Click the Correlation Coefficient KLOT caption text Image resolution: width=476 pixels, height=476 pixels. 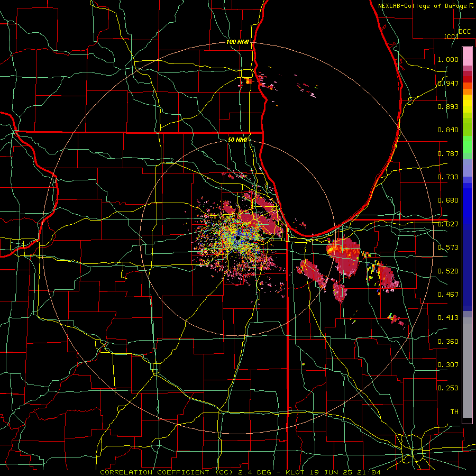(240, 472)
